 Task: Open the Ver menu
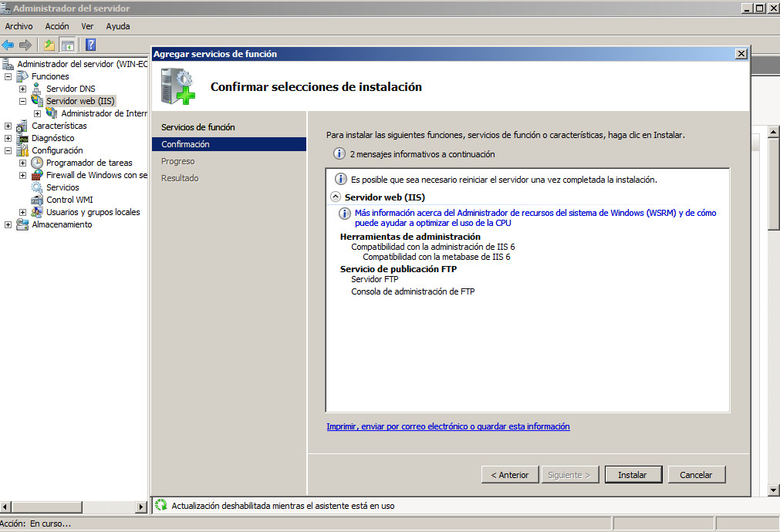[x=87, y=26]
